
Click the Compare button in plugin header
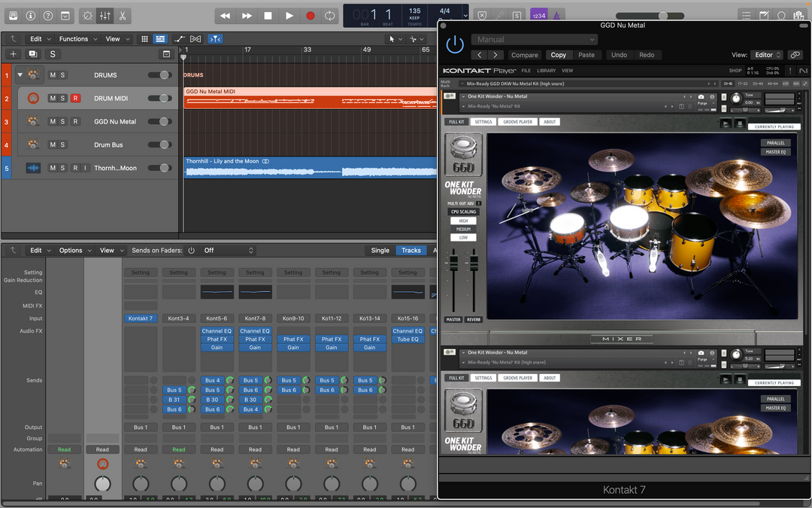[x=524, y=54]
